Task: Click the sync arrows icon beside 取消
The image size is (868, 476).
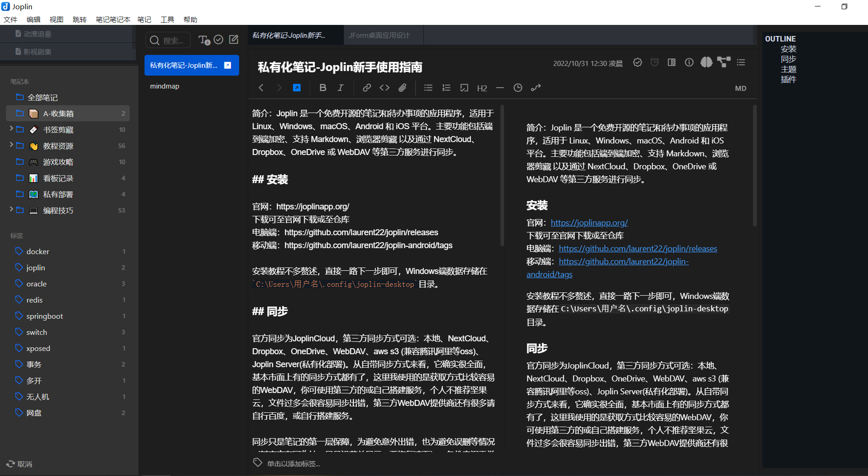Action: point(11,464)
